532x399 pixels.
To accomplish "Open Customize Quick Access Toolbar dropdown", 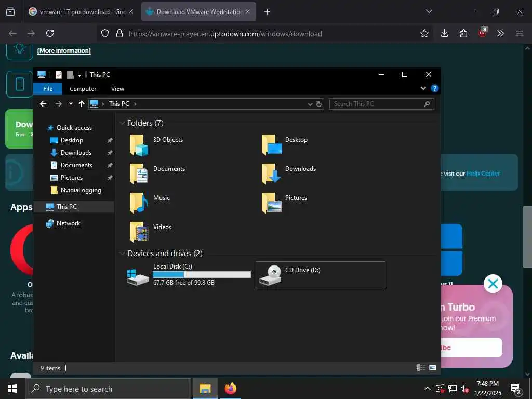I will [x=79, y=75].
